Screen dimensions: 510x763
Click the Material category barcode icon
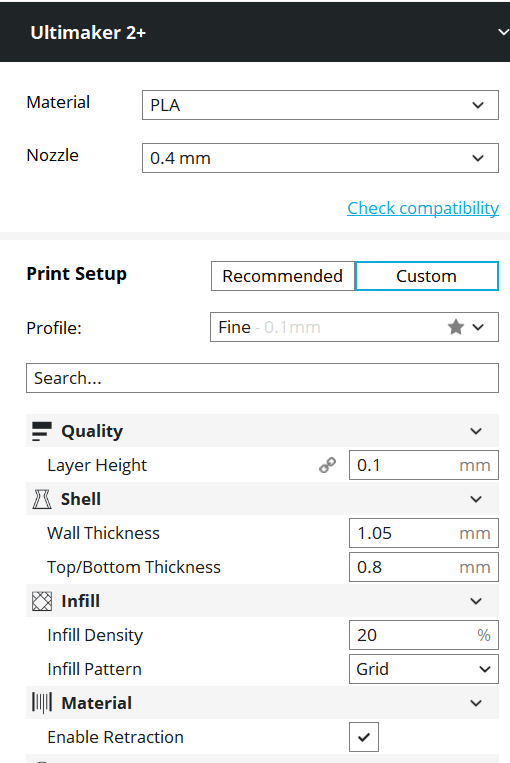pyautogui.click(x=41, y=703)
